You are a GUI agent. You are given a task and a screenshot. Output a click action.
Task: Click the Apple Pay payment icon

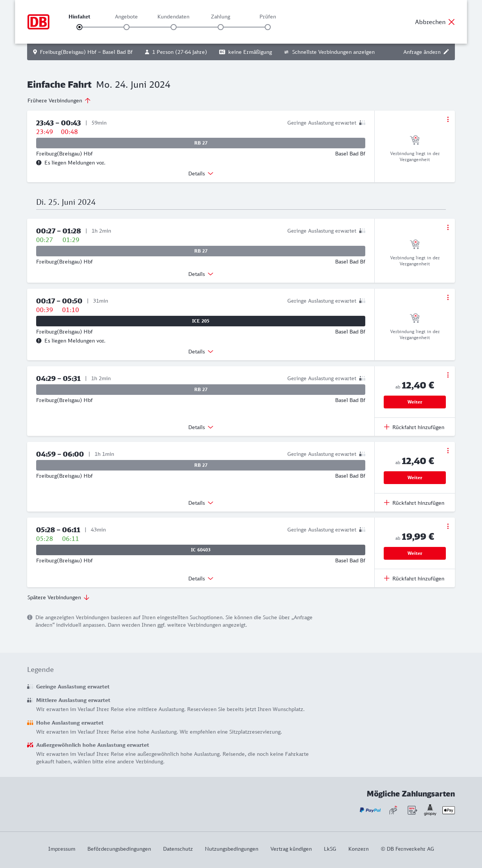click(448, 810)
